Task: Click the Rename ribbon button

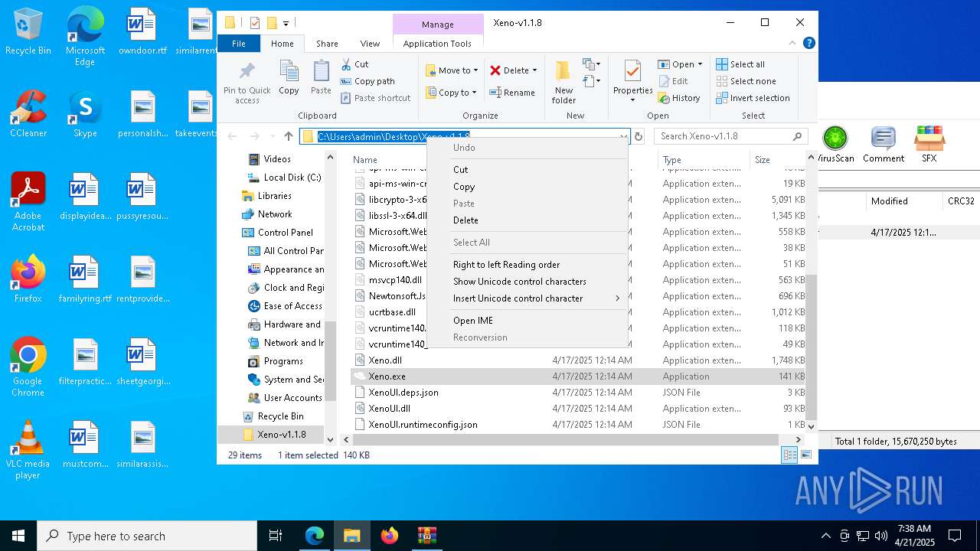Action: (x=512, y=93)
